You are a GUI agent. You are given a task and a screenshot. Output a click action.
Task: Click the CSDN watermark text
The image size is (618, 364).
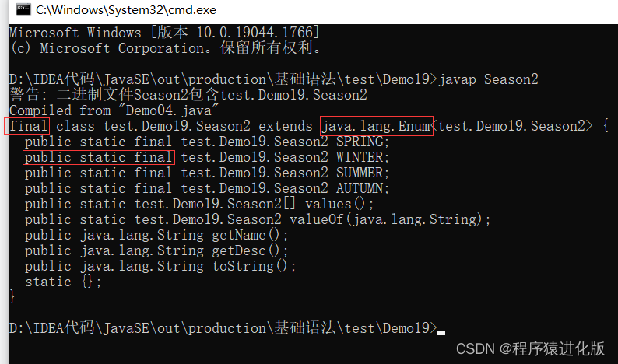530,348
